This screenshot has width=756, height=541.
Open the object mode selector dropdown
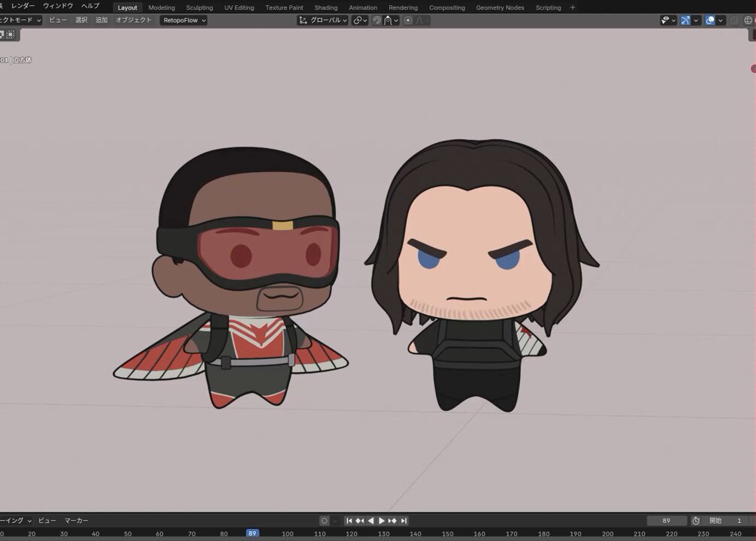coord(20,20)
